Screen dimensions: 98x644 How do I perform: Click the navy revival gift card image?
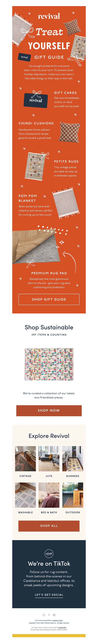point(36,99)
